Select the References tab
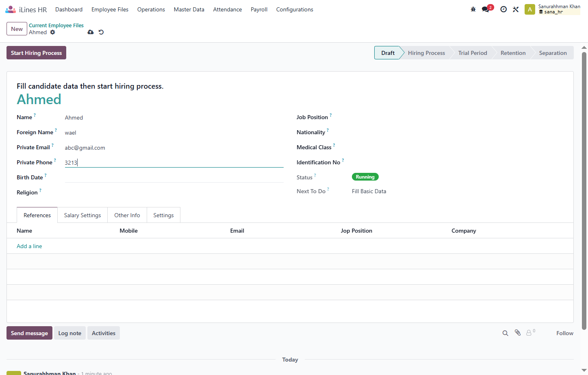Viewport: 588px width, 375px height. (37, 215)
